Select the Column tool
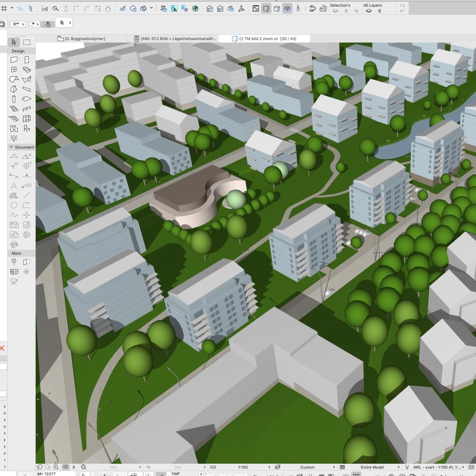 pyautogui.click(x=14, y=99)
